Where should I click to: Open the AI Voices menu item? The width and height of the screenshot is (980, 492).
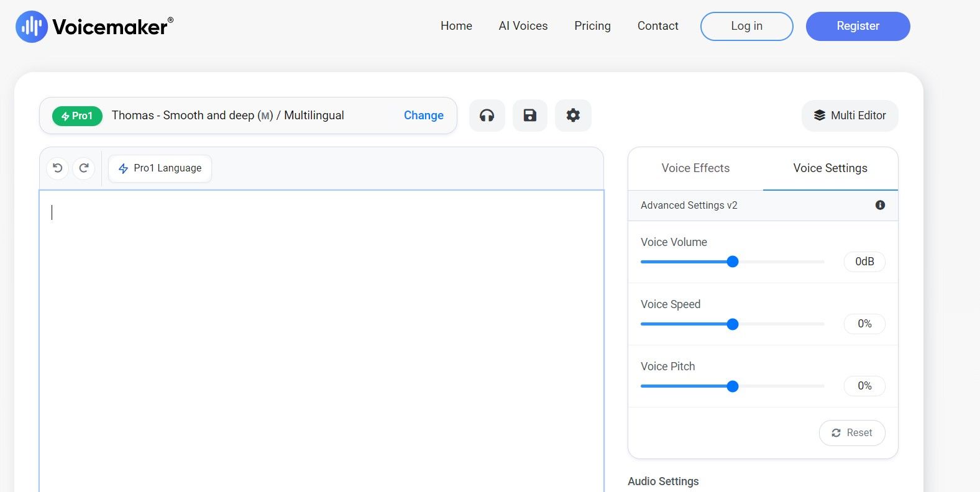point(523,26)
